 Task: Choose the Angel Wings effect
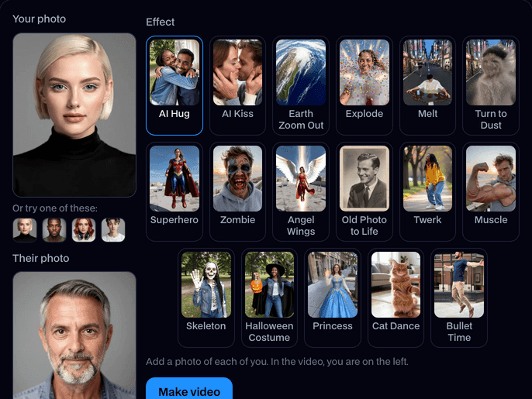[x=301, y=191]
